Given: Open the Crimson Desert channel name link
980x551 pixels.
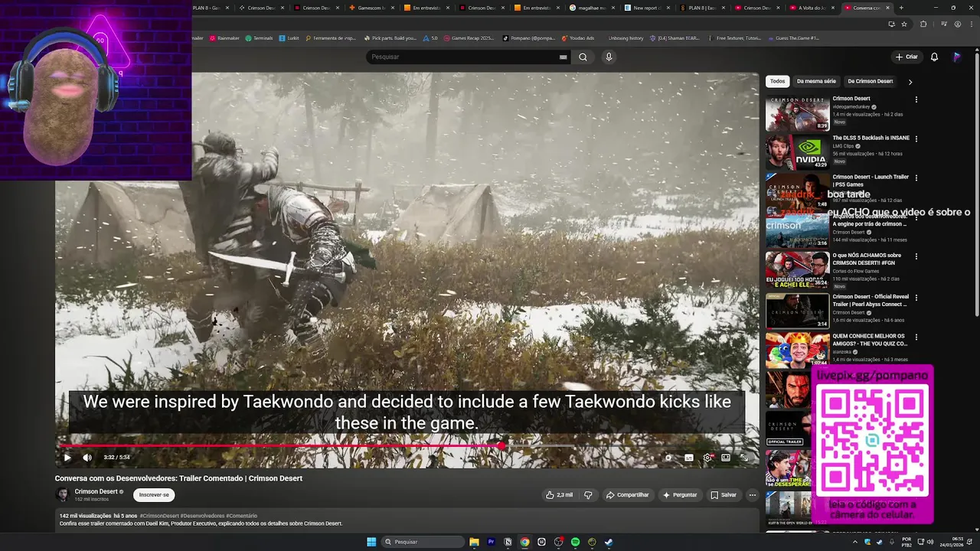Looking at the screenshot, I should pos(96,491).
